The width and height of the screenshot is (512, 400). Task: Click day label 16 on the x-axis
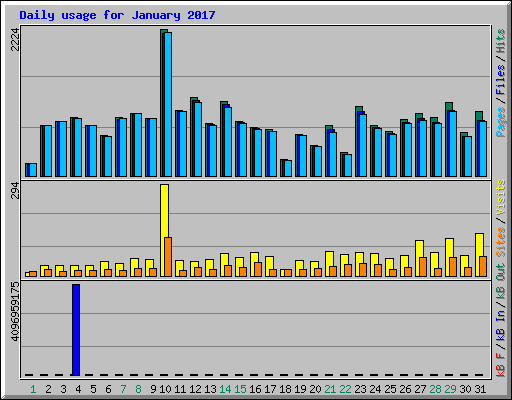click(x=255, y=389)
